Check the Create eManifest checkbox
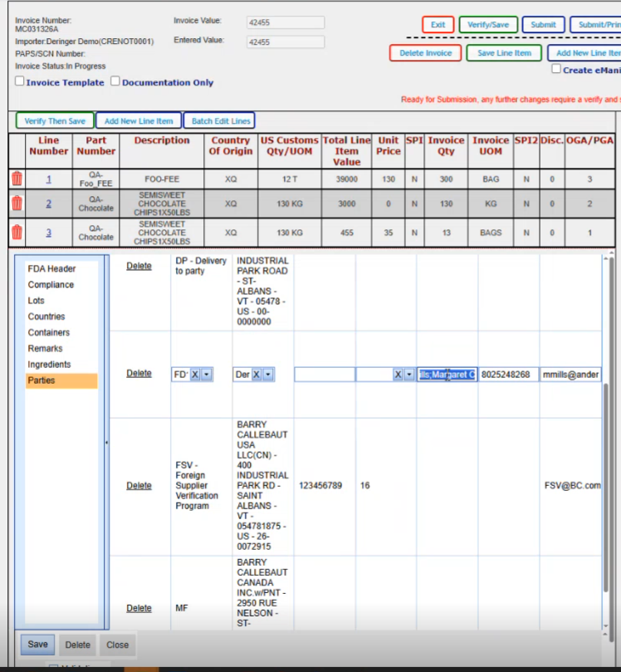Screen dimensions: 621x672 coord(556,70)
